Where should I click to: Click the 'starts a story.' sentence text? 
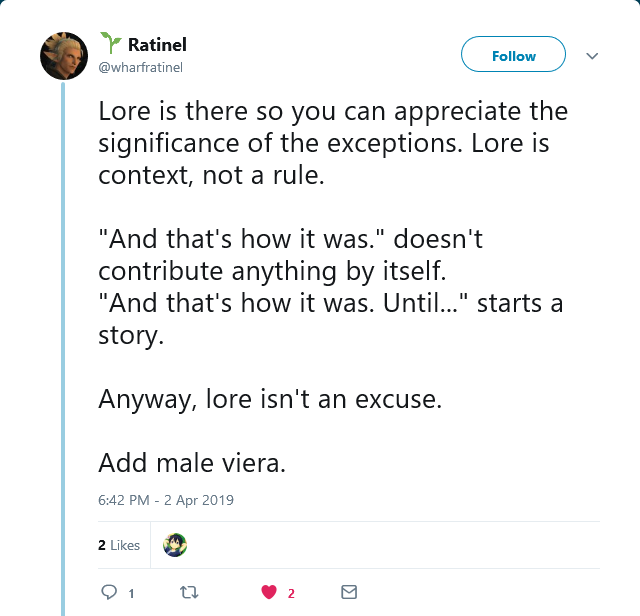[331, 319]
